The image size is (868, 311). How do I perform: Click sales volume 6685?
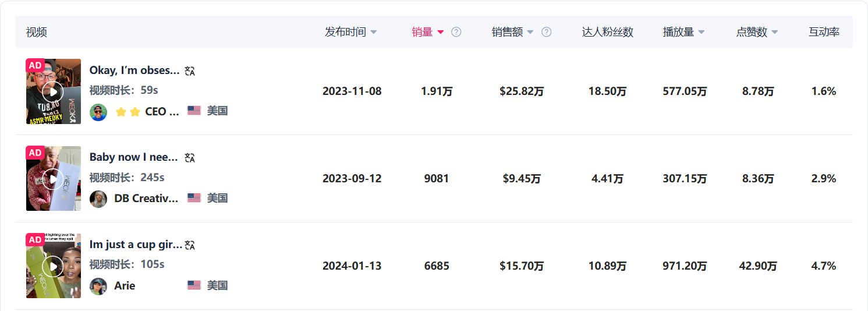[437, 266]
